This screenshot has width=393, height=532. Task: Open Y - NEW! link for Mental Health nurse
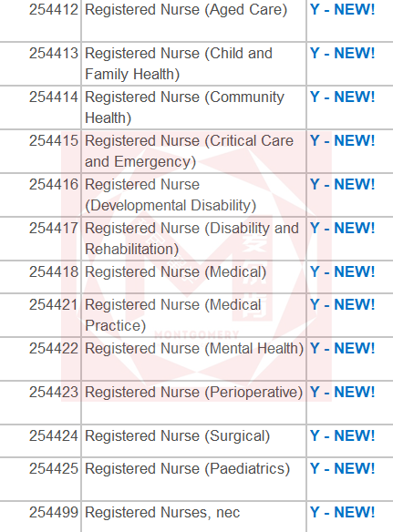pyautogui.click(x=342, y=349)
